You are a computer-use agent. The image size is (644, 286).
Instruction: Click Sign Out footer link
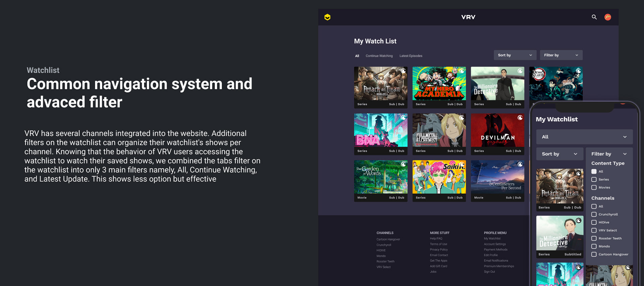489,272
